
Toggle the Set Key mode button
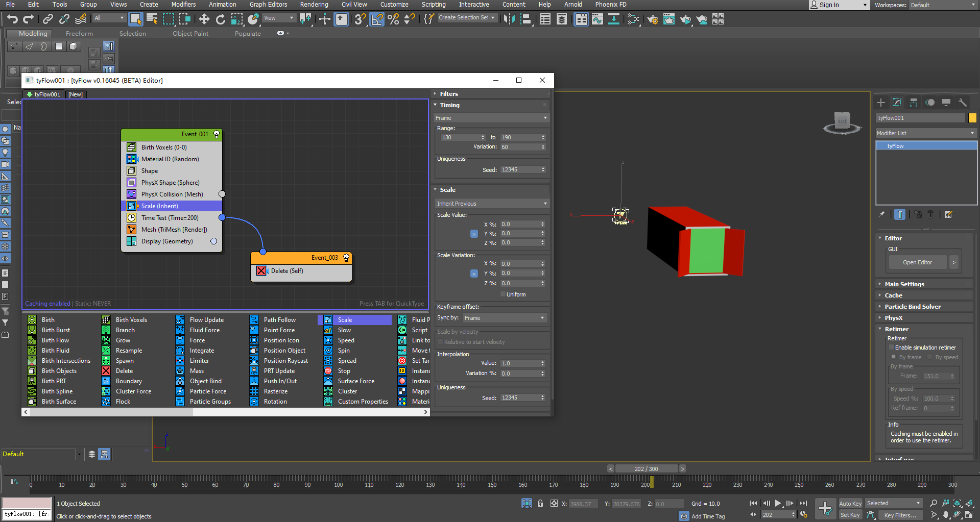pyautogui.click(x=850, y=515)
